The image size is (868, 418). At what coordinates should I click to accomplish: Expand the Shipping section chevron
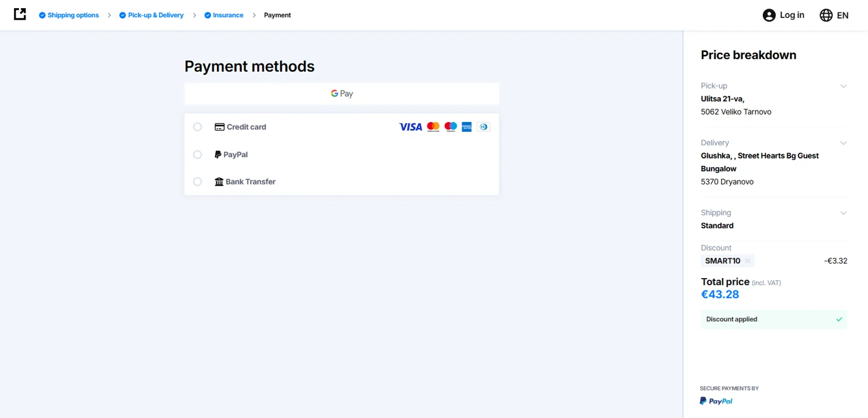tap(843, 213)
